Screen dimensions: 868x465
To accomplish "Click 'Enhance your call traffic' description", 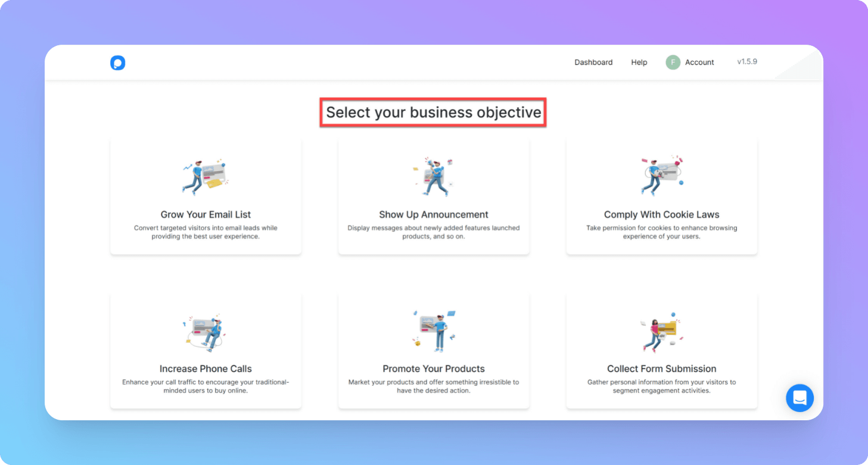I will click(206, 386).
